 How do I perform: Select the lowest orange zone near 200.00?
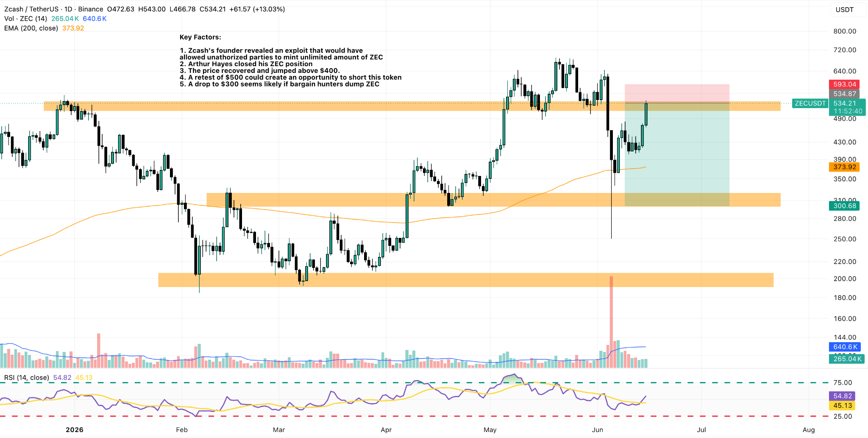(466, 280)
